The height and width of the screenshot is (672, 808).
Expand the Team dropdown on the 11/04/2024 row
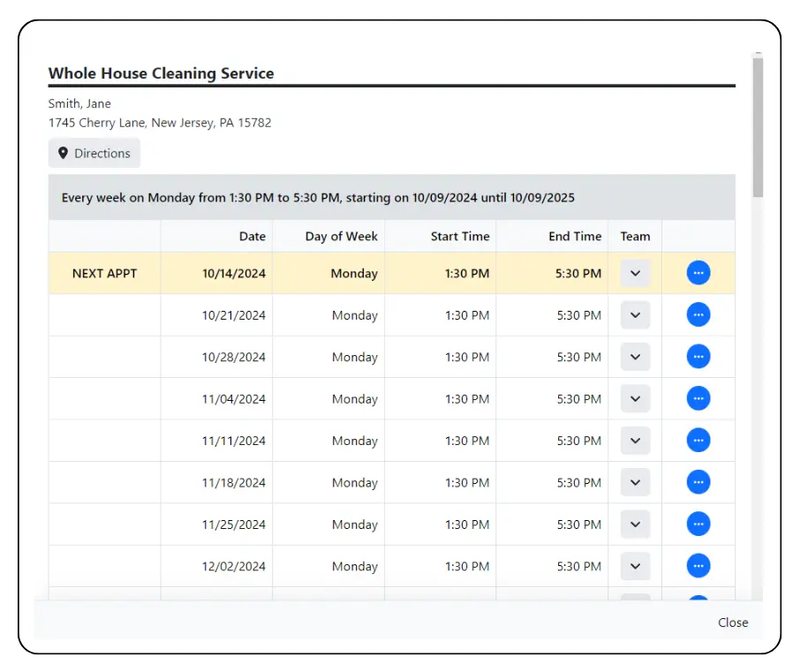pyautogui.click(x=634, y=398)
